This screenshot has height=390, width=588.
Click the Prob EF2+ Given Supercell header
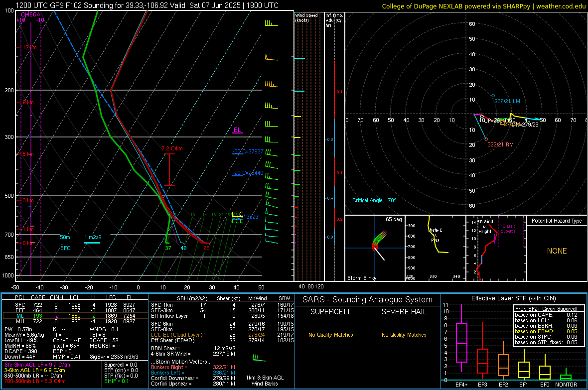tap(546, 309)
